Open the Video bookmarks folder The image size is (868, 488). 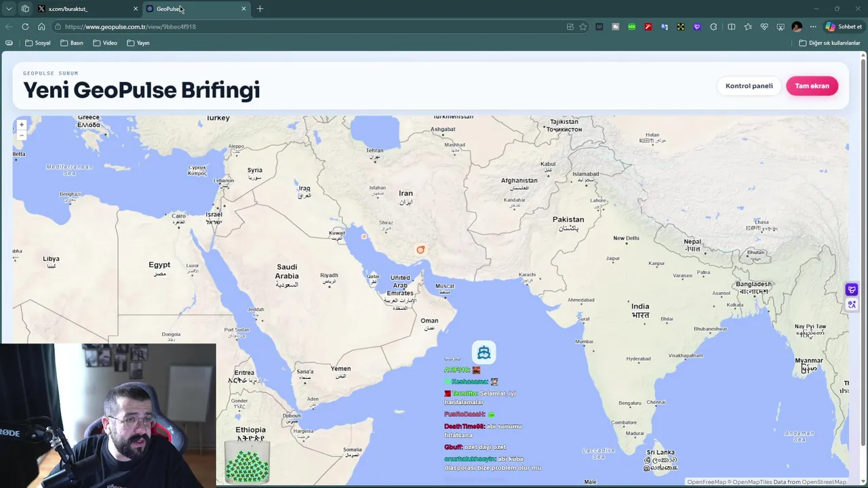click(x=105, y=43)
